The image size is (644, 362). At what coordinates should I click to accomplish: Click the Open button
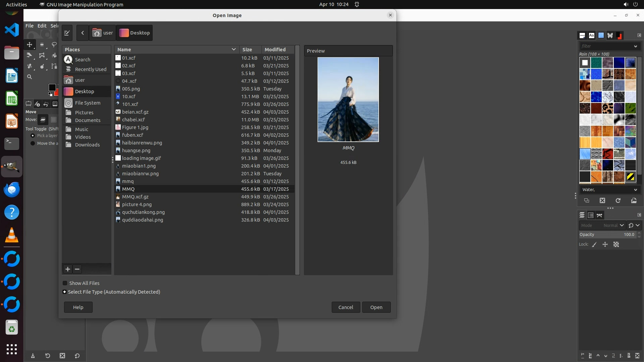(376, 307)
